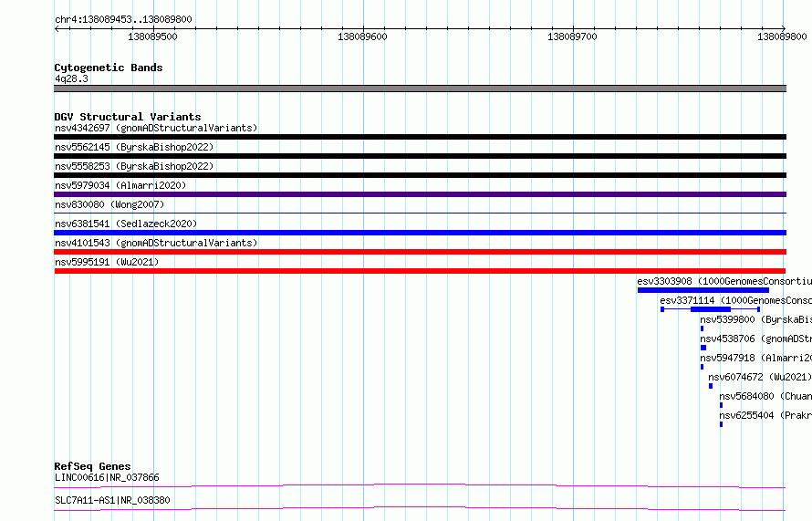This screenshot has width=812, height=521.
Task: Click the esv3303908 1000Genomes variant label
Action: click(x=724, y=281)
